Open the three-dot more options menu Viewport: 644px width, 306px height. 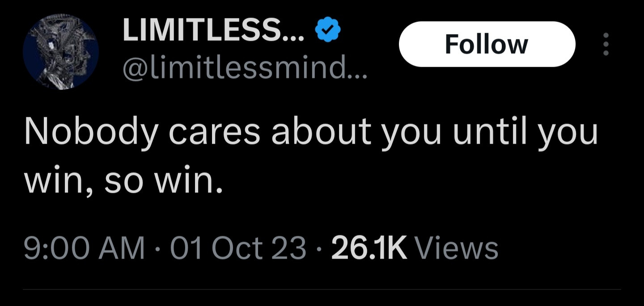point(606,44)
